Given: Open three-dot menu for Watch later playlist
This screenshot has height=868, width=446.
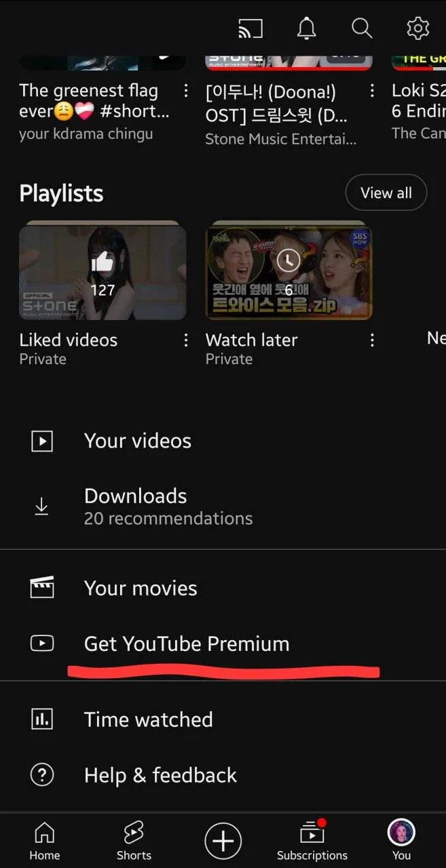Looking at the screenshot, I should click(x=372, y=340).
